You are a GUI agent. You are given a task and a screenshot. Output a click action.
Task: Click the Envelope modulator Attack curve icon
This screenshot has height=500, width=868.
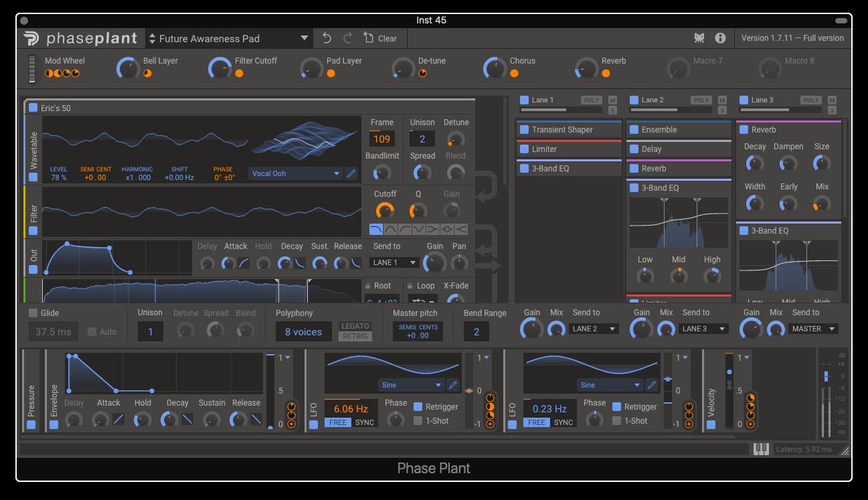click(x=118, y=420)
